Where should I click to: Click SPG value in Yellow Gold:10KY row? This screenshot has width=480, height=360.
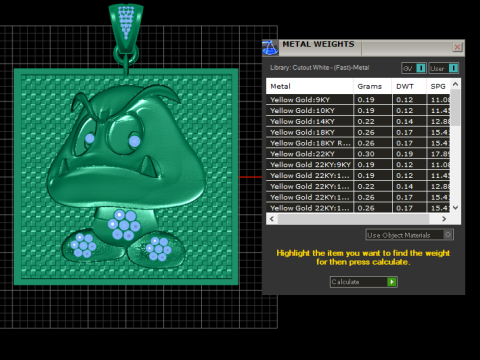(439, 111)
